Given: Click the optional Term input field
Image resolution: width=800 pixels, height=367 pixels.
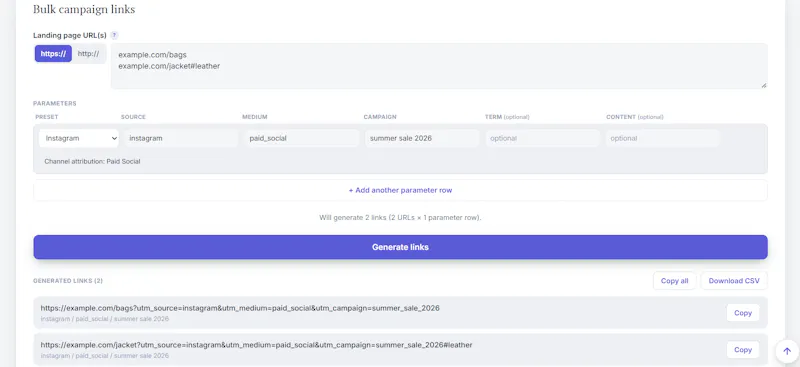Looking at the screenshot, I should click(543, 138).
